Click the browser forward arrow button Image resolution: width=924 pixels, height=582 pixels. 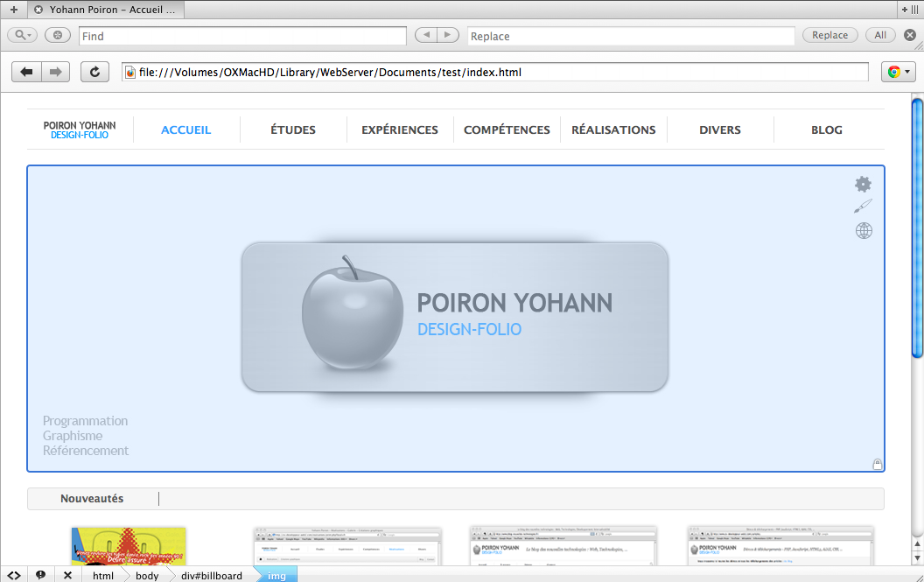[55, 72]
